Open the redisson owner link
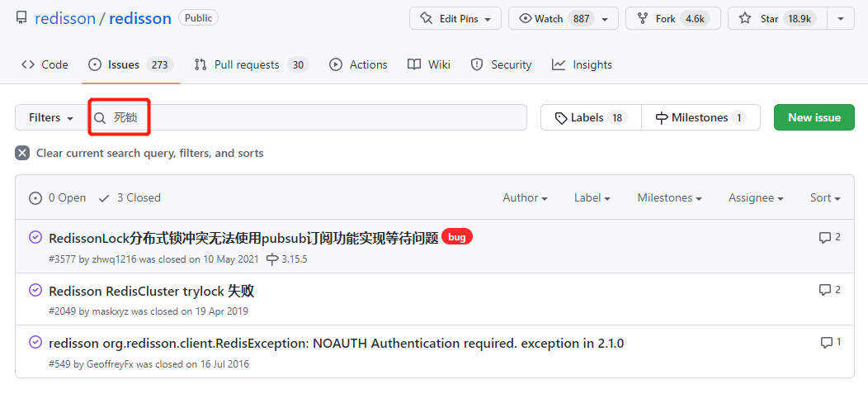This screenshot has width=868, height=394. click(64, 18)
